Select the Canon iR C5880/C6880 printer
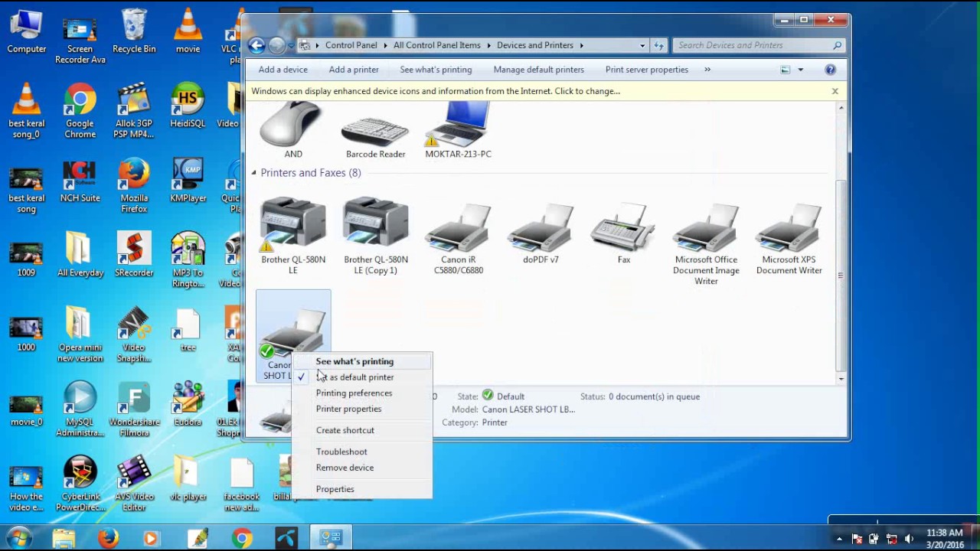The width and height of the screenshot is (980, 551). click(458, 237)
